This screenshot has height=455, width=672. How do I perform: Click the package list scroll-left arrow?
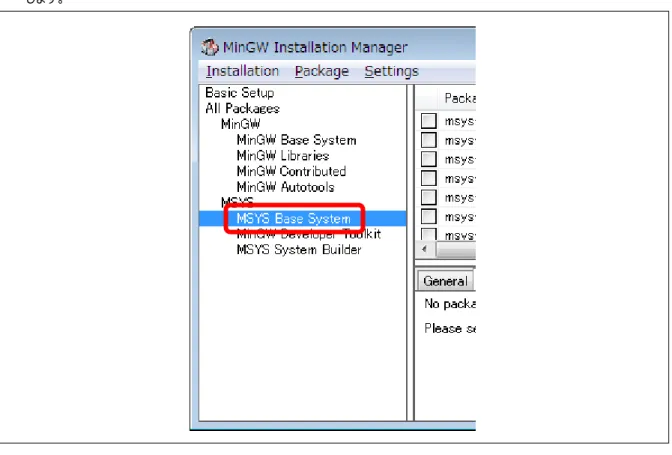pos(425,249)
